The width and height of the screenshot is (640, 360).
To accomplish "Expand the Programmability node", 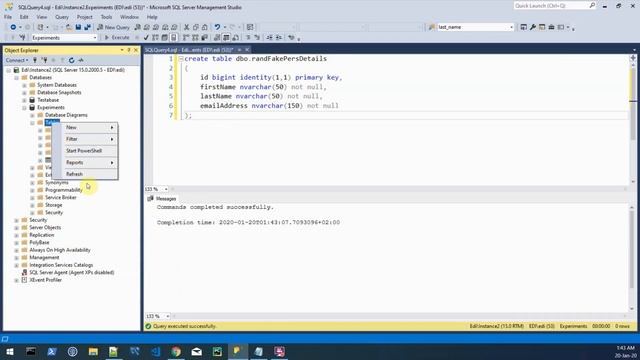I will point(32,190).
